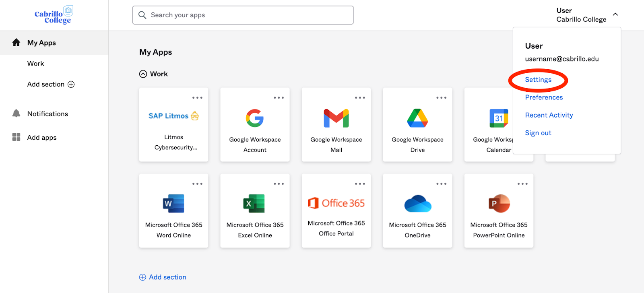
Task: Choose Settings in user menu
Action: coord(538,80)
